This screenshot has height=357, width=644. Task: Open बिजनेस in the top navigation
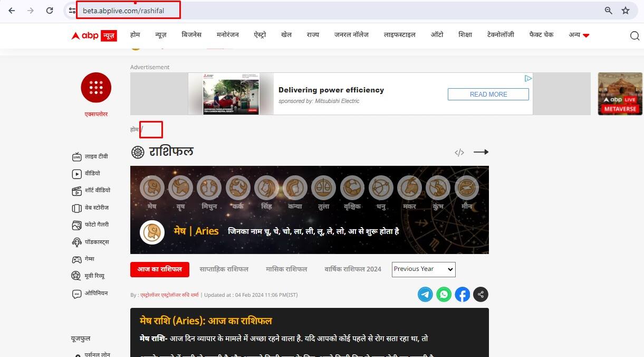click(191, 35)
